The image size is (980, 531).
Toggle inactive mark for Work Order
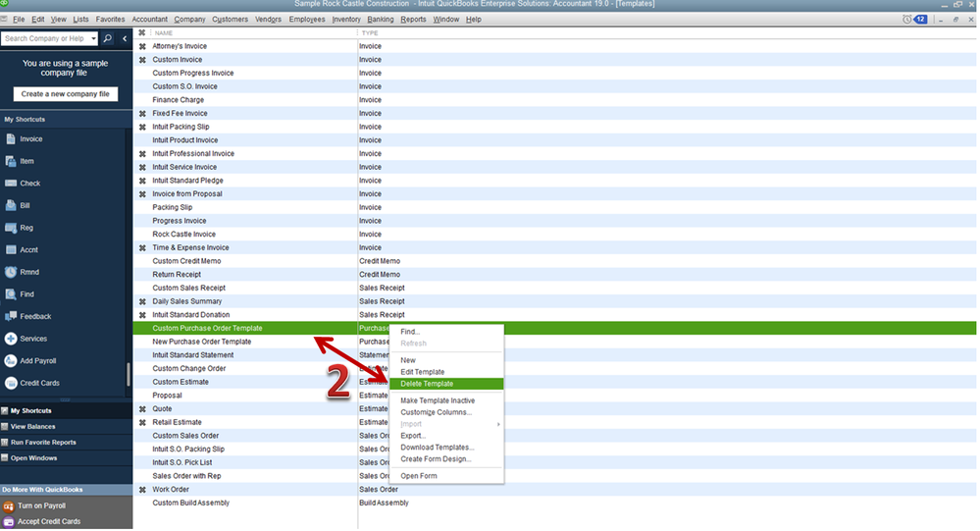click(142, 490)
